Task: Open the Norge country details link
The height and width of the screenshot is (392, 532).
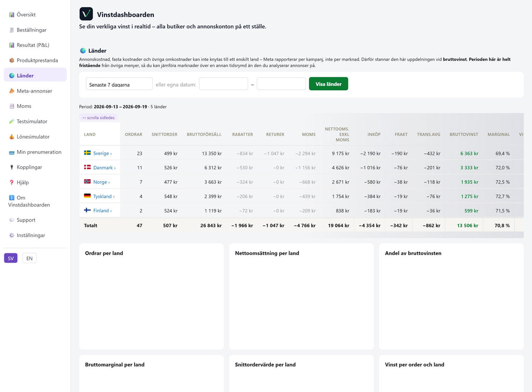Action: pos(101,182)
